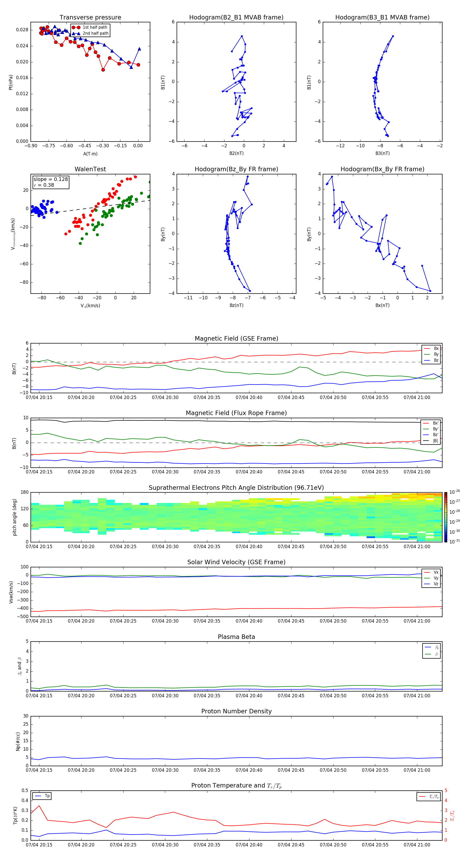Image resolution: width=473 pixels, height=868 pixels.
Task: Click the 'Plasma Beta' plot title
Action: click(x=236, y=637)
